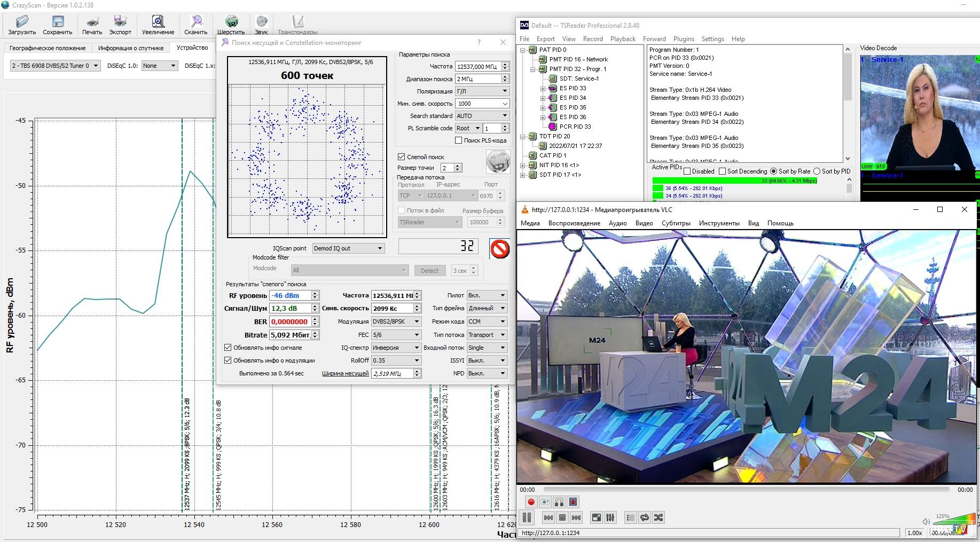Click the Ширина несущей link
The height and width of the screenshot is (542, 980).
345,373
